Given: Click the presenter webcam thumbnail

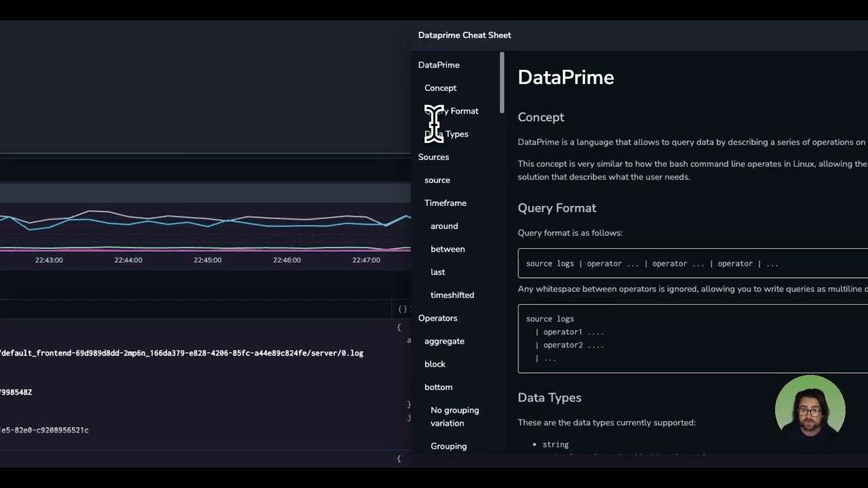Looking at the screenshot, I should [x=810, y=409].
